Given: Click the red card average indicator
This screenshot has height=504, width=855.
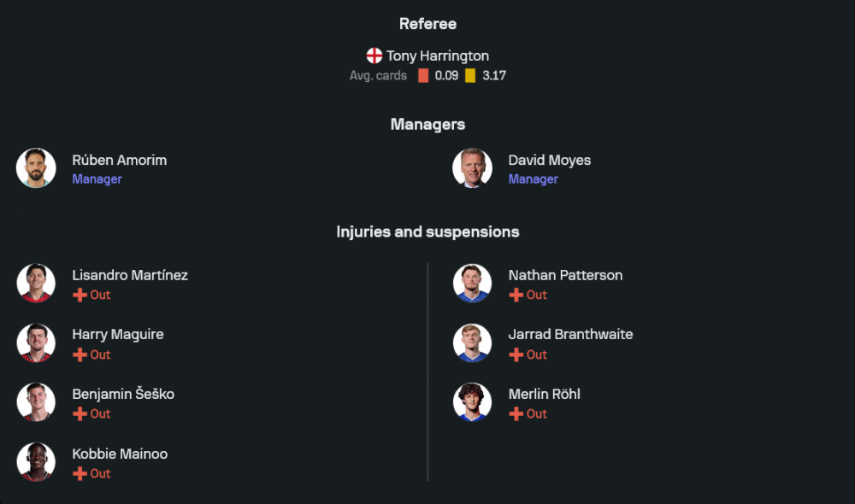Looking at the screenshot, I should click(x=423, y=75).
